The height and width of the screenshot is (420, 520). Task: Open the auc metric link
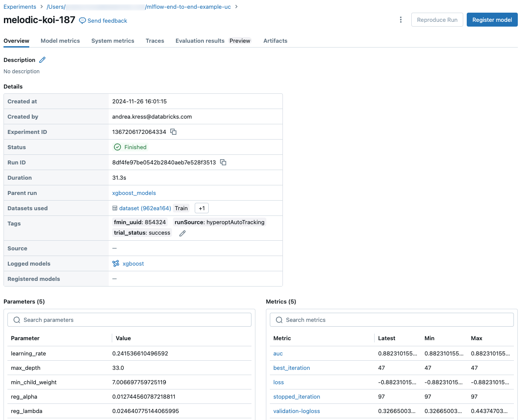[278, 353]
